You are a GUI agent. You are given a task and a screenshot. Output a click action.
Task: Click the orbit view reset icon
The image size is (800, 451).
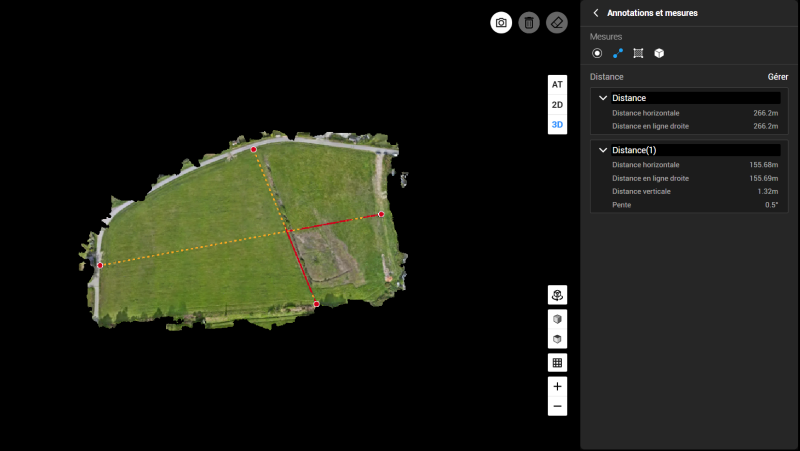557,294
